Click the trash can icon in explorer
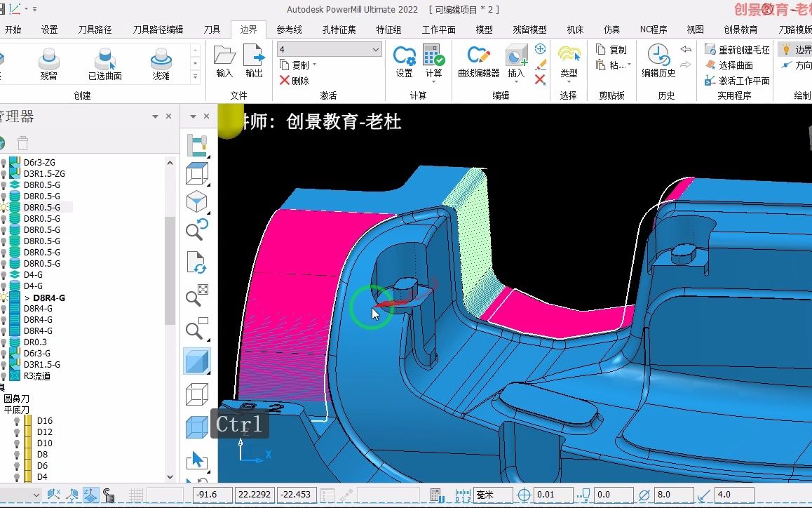Screen dimensions: 812x508 pos(22,143)
